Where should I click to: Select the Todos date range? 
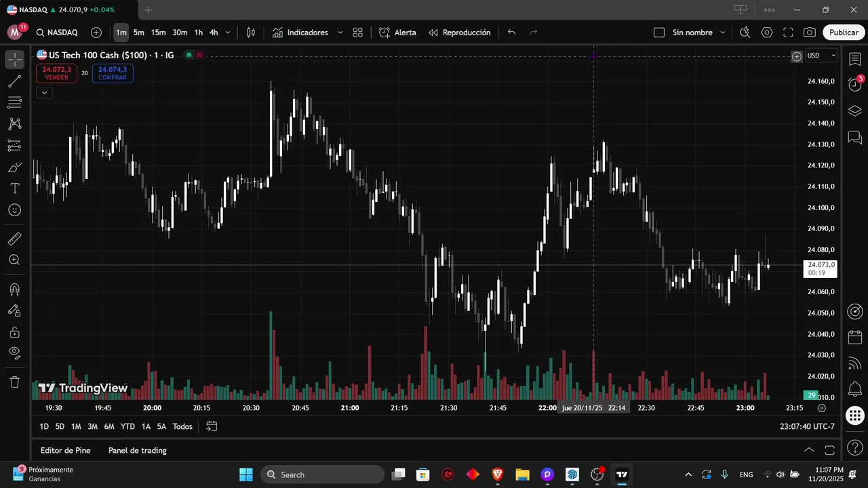tap(182, 426)
